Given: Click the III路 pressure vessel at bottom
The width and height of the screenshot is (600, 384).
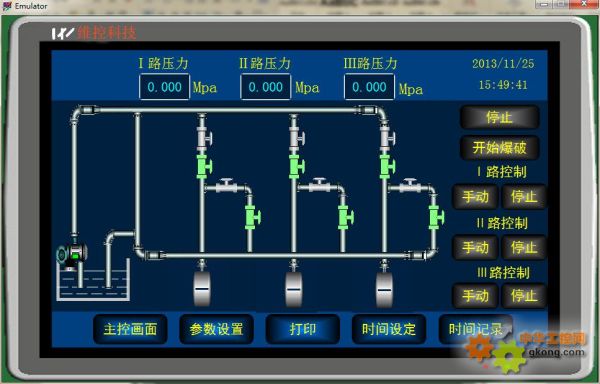Looking at the screenshot, I should coord(385,288).
